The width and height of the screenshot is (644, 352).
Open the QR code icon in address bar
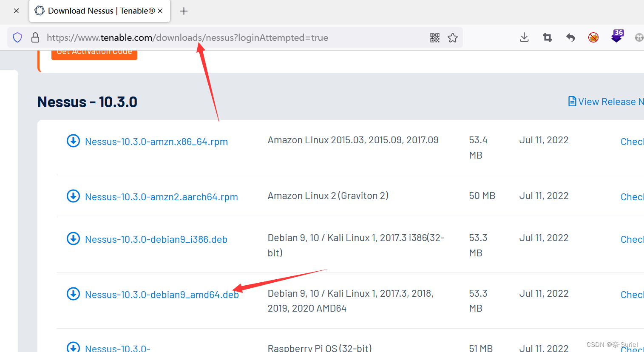click(435, 37)
